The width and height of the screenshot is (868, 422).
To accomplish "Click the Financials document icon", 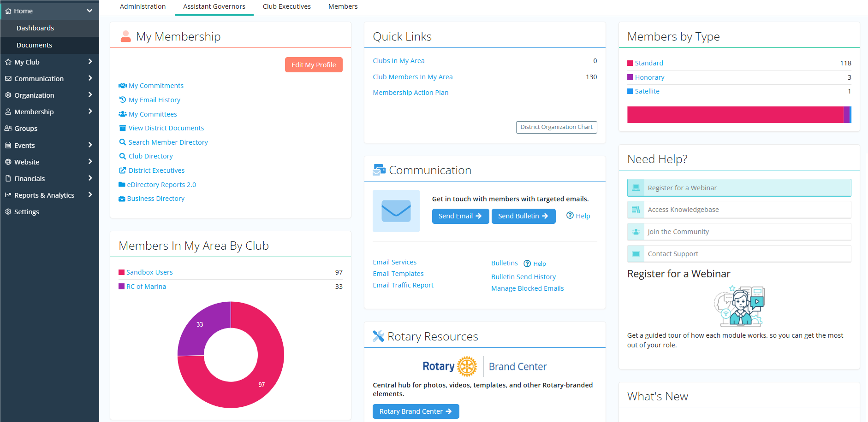I will pos(8,179).
